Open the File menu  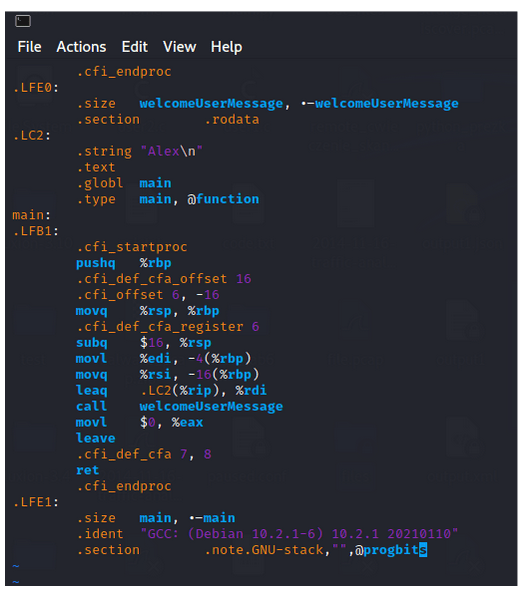point(29,47)
